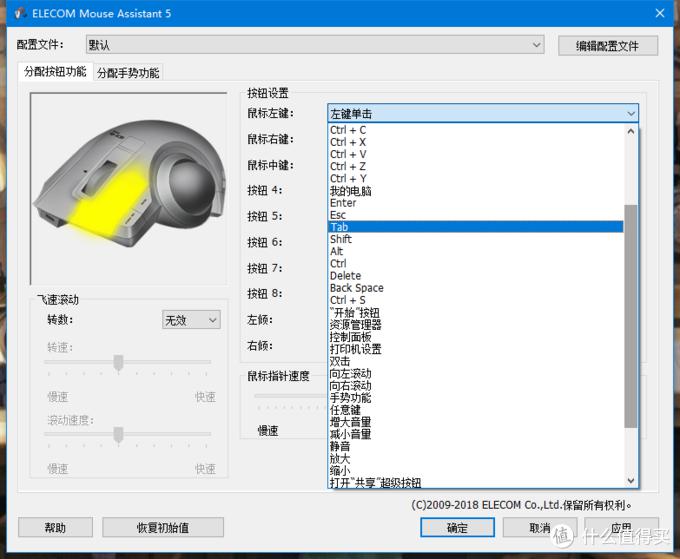Choose 向右滚动 option

tap(476, 385)
